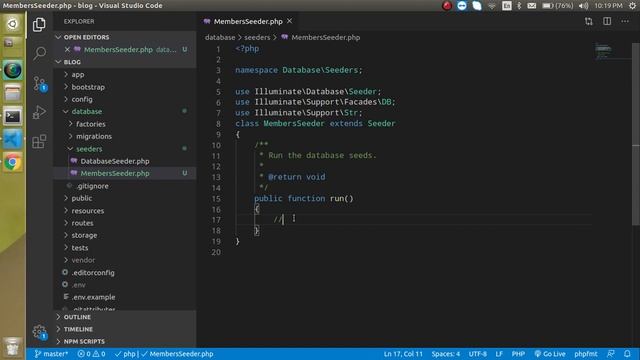Launch Google Chrome from the dock
This screenshot has height=360, width=640.
tap(13, 162)
